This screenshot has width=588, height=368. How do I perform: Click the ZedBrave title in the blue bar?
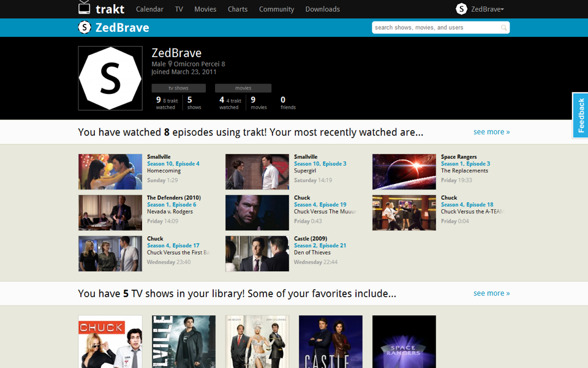pos(123,28)
